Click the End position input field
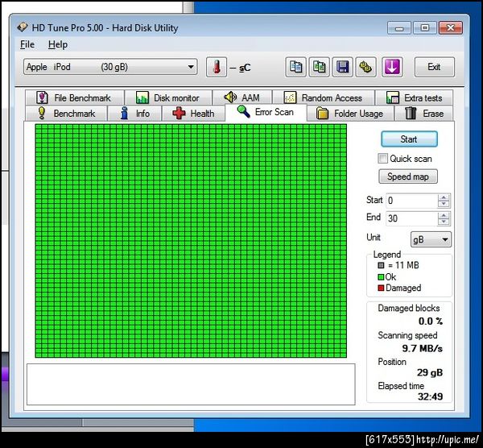This screenshot has height=448, width=483. point(411,218)
